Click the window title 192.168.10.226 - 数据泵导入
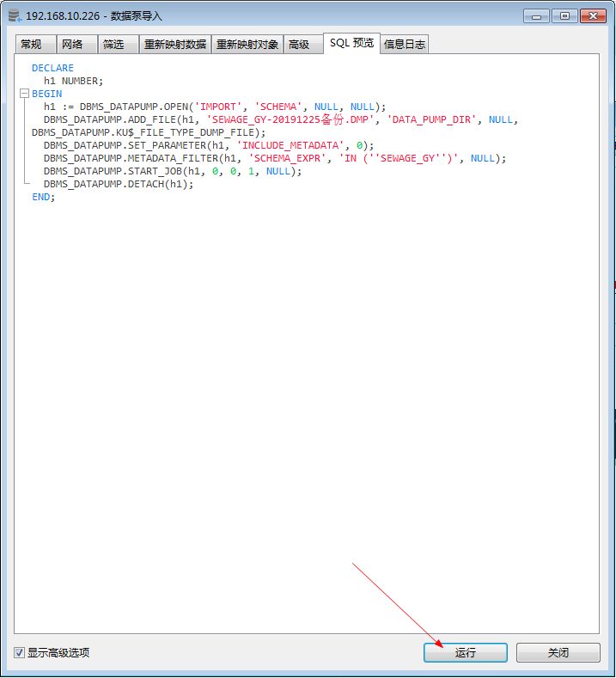616x678 pixels. coord(94,16)
